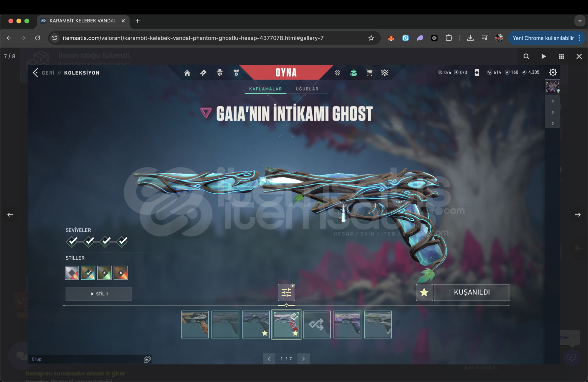
Task: Select the first Ghost skin thumbnail
Action: tap(195, 325)
